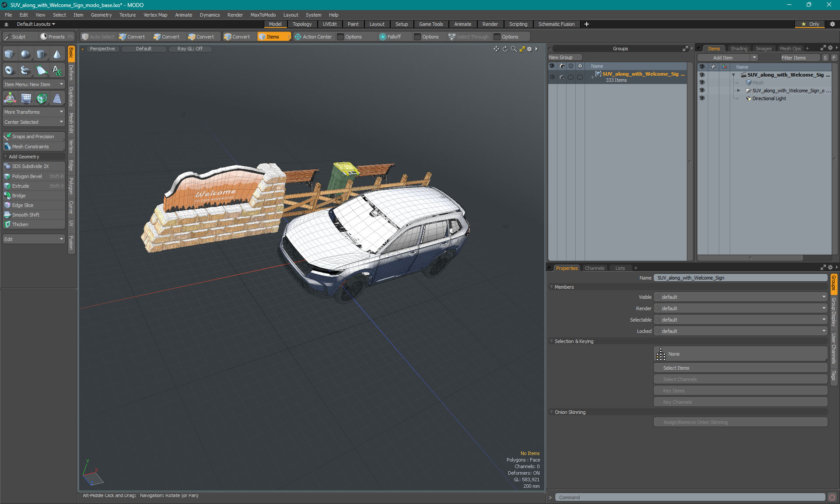Click the Command input field
The height and width of the screenshot is (504, 840).
[690, 497]
